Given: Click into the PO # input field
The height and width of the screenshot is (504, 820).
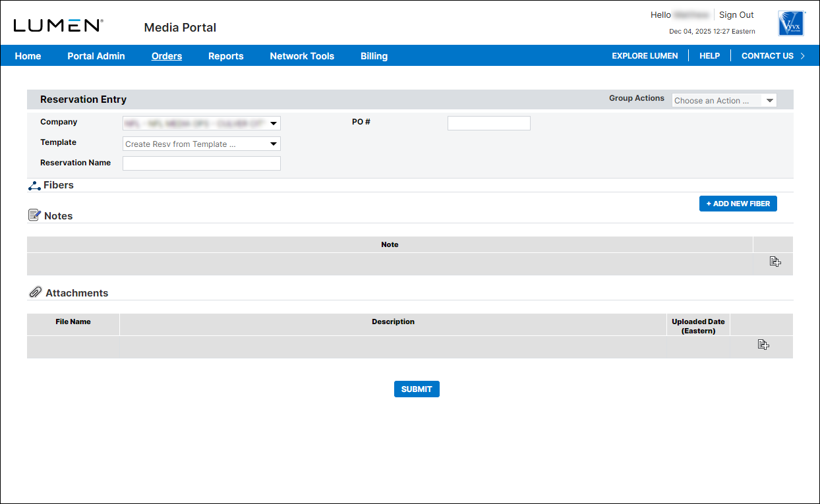Looking at the screenshot, I should [488, 123].
